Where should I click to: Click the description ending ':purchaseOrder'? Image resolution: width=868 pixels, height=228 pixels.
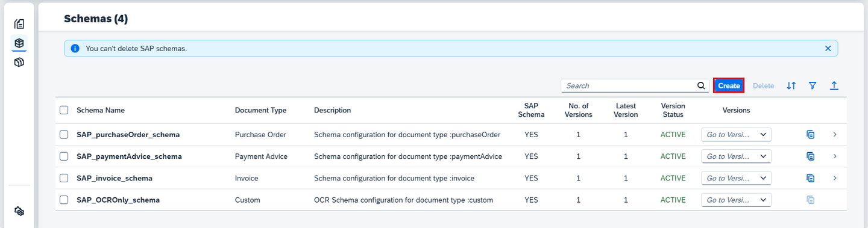tap(407, 135)
